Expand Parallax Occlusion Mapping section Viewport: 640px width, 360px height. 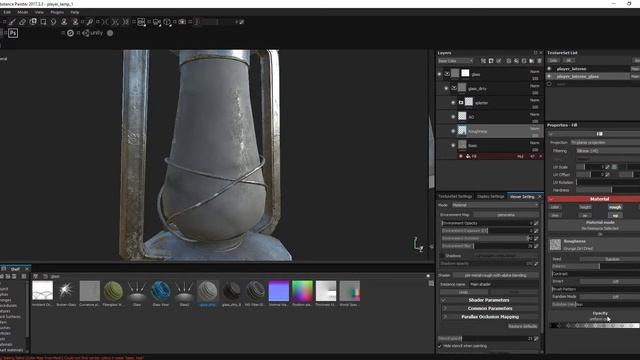click(445, 317)
